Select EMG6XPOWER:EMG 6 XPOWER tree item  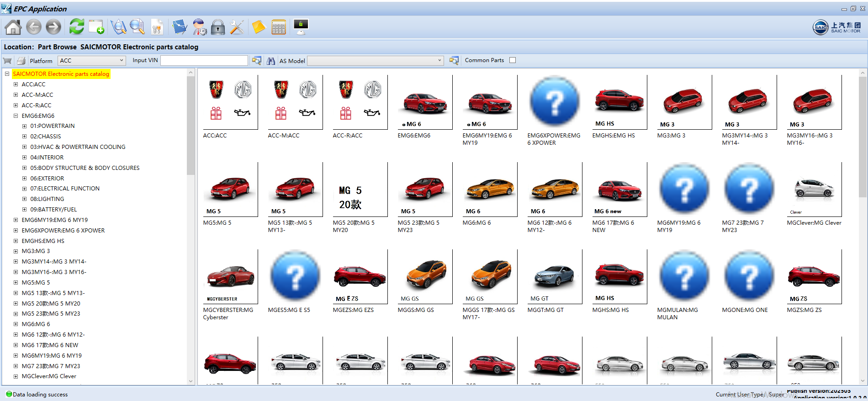(x=63, y=231)
